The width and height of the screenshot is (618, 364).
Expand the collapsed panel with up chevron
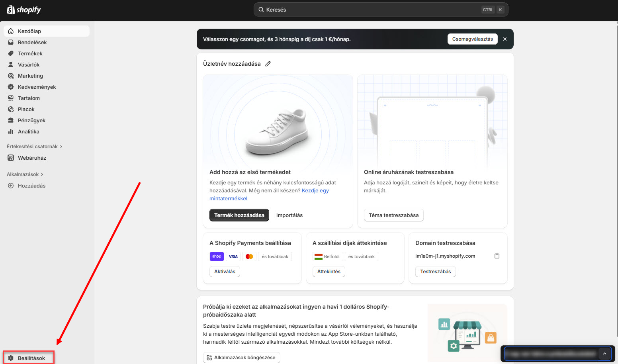coord(604,354)
